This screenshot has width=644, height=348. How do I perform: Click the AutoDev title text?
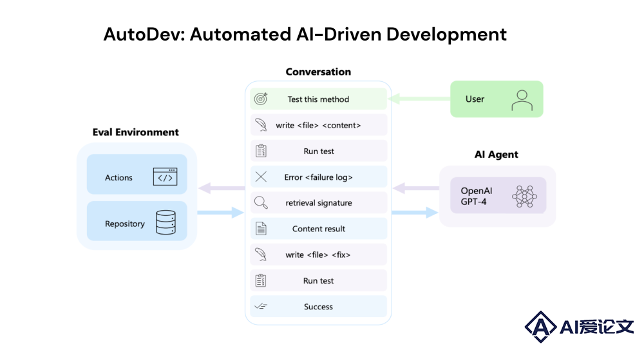(x=305, y=34)
